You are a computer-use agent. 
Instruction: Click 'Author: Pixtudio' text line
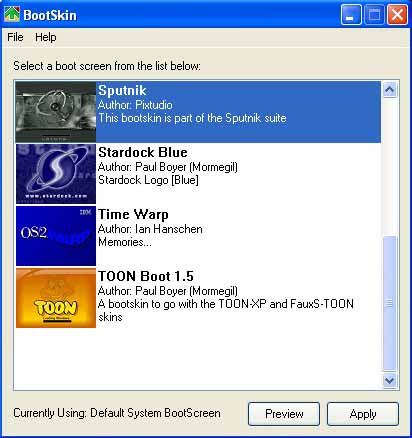point(135,105)
